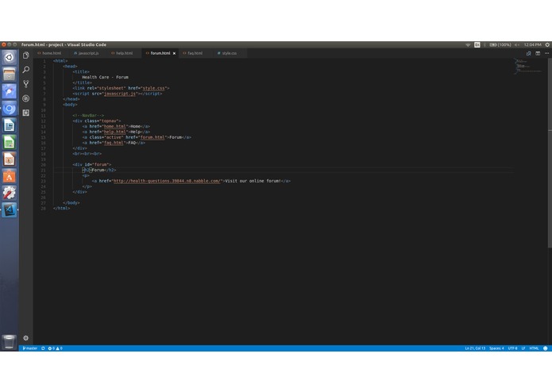552x392 pixels.
Task: Follow the forum.html href link on line 15
Action: point(152,137)
